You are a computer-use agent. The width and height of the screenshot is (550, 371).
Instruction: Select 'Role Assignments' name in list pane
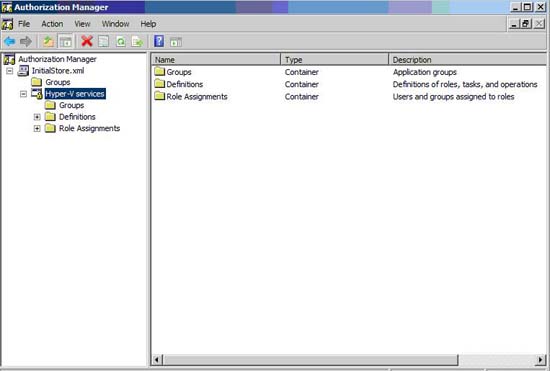[x=197, y=96]
